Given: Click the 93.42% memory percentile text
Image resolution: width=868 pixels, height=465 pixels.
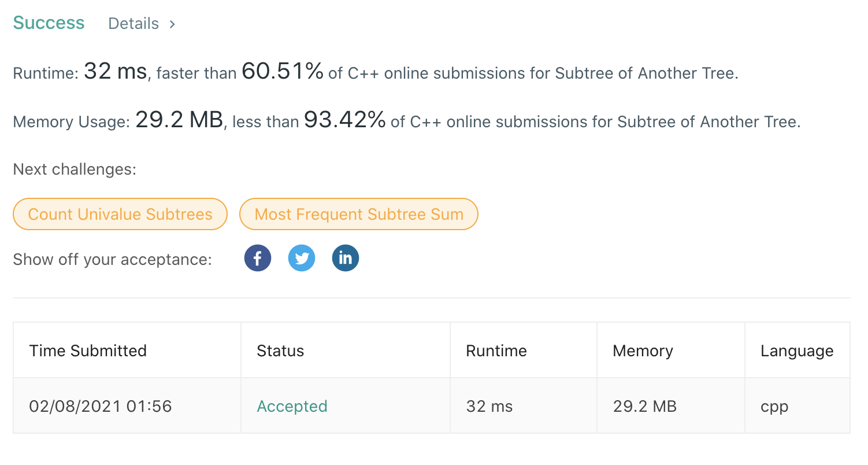Looking at the screenshot, I should pyautogui.click(x=345, y=120).
